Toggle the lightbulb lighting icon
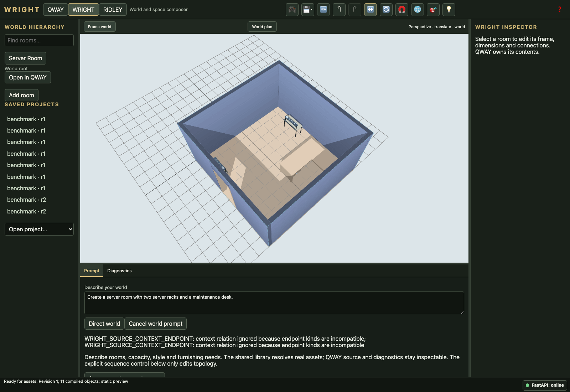 [x=449, y=10]
